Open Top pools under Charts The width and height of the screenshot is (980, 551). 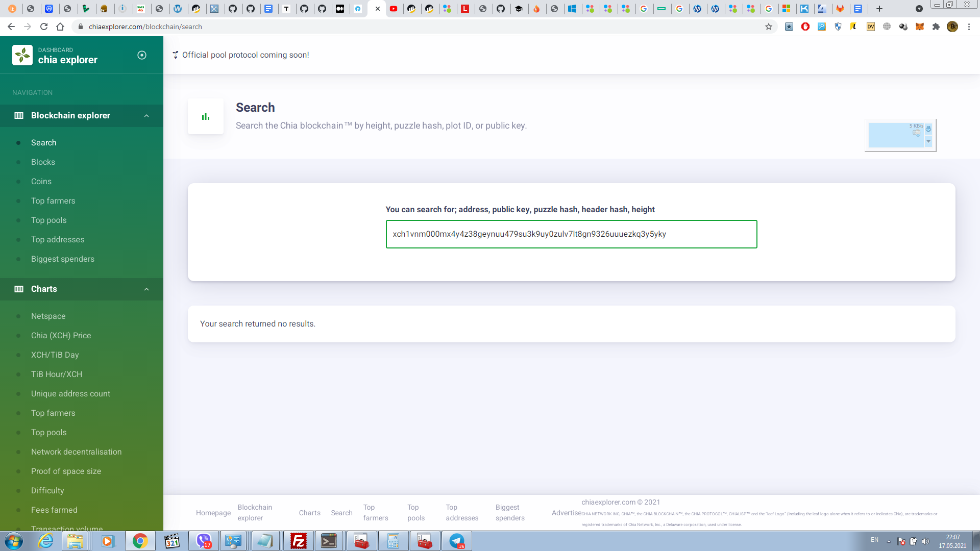49,432
